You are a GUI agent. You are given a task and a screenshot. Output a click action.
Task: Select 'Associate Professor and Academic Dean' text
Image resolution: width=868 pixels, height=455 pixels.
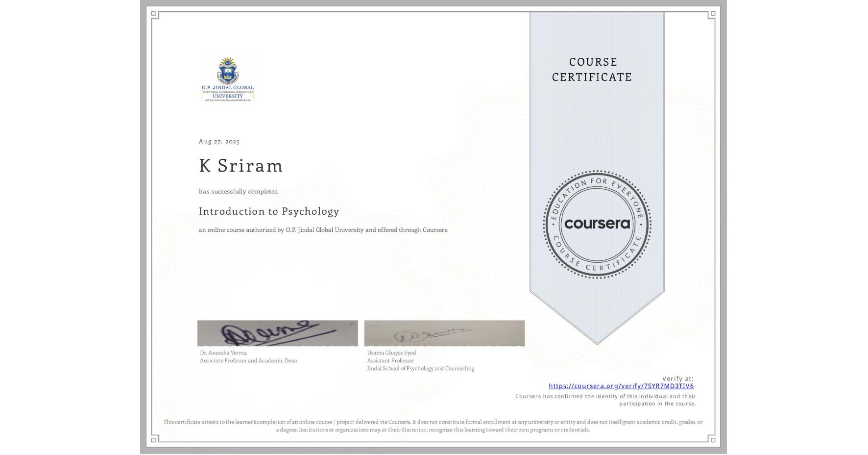pos(248,360)
